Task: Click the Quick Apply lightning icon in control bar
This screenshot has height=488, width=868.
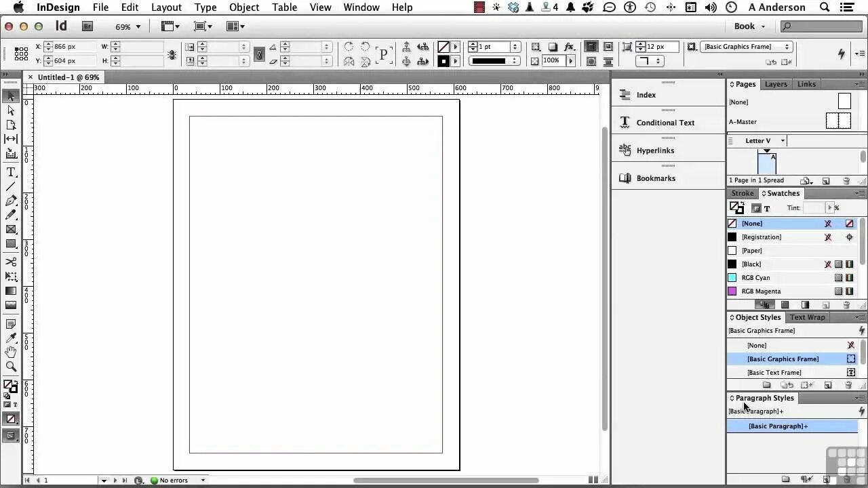Action: (x=842, y=54)
